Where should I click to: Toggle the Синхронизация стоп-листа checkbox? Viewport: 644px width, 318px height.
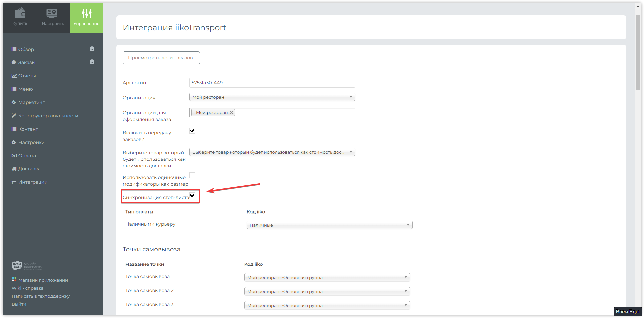point(192,195)
